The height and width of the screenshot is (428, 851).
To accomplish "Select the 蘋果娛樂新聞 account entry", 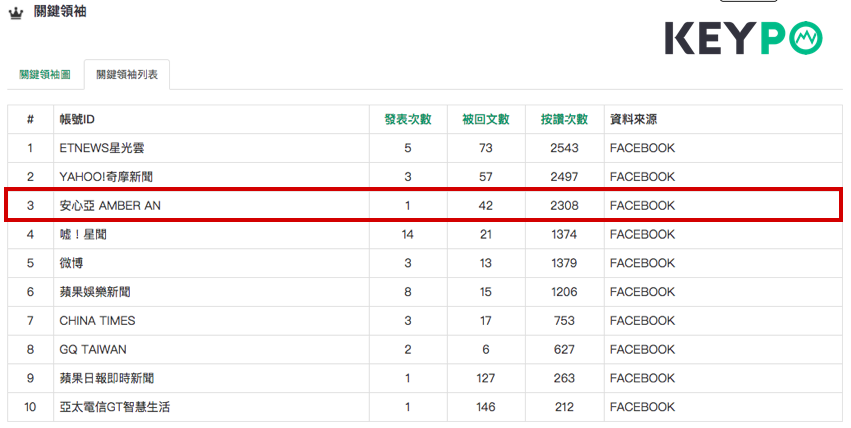I will coord(94,291).
